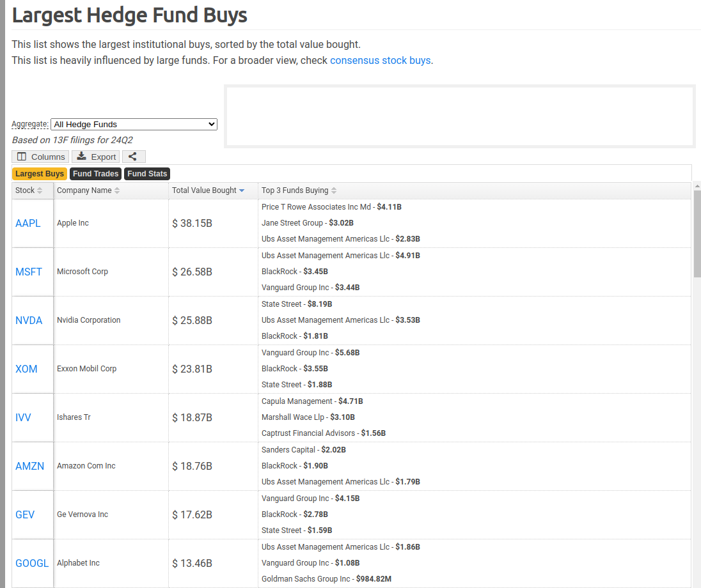Click the Aggregate label
701x588 pixels.
point(30,124)
